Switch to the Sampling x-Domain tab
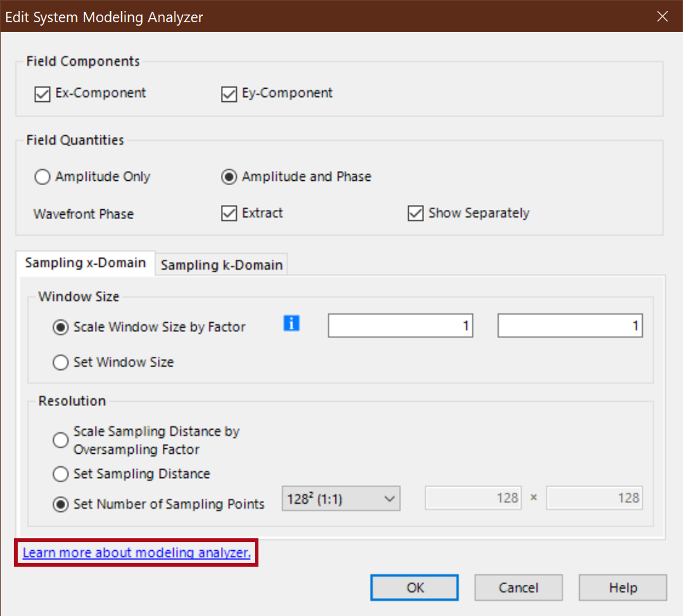This screenshot has width=683, height=616. tap(85, 263)
